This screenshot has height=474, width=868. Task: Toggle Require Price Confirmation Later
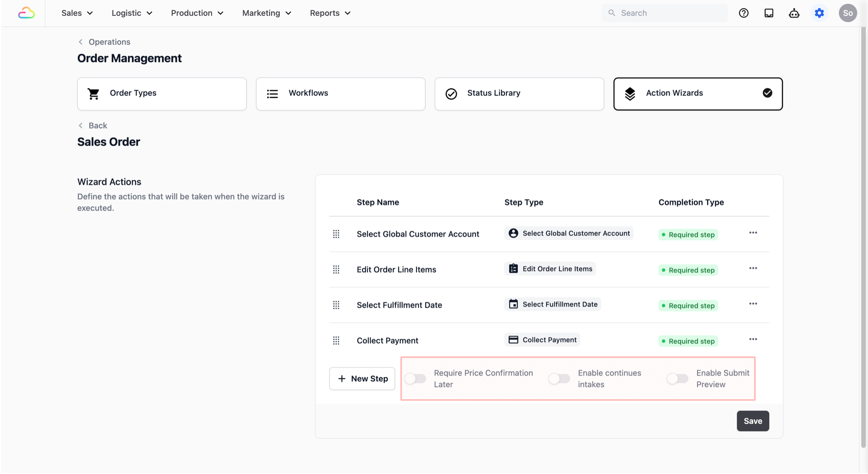point(415,378)
